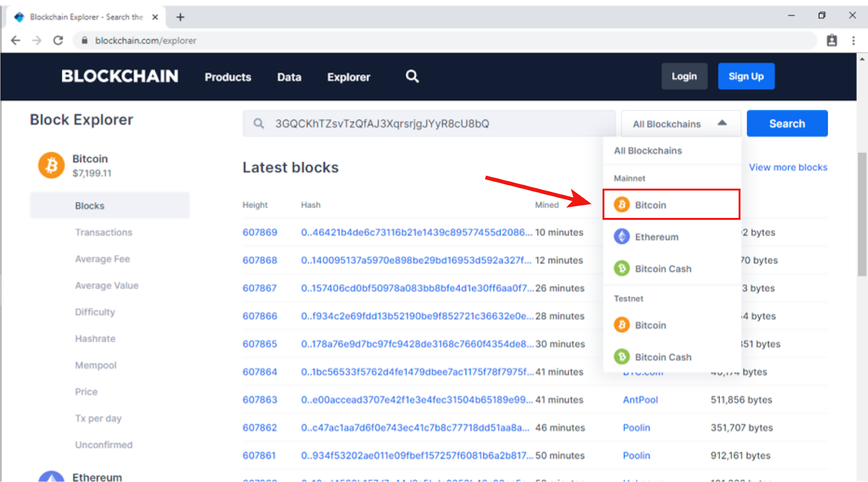Choose Ethereum in the blockchain list
The width and height of the screenshot is (868, 482).
pos(672,237)
